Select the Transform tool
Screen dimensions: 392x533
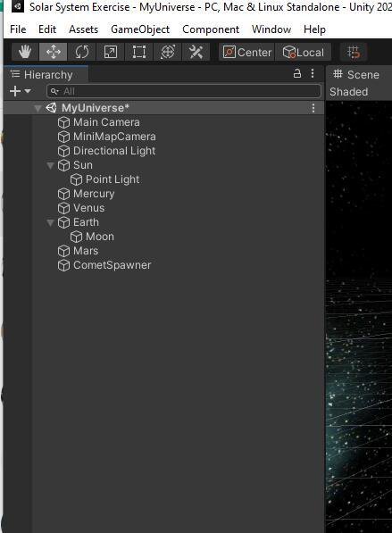point(168,52)
